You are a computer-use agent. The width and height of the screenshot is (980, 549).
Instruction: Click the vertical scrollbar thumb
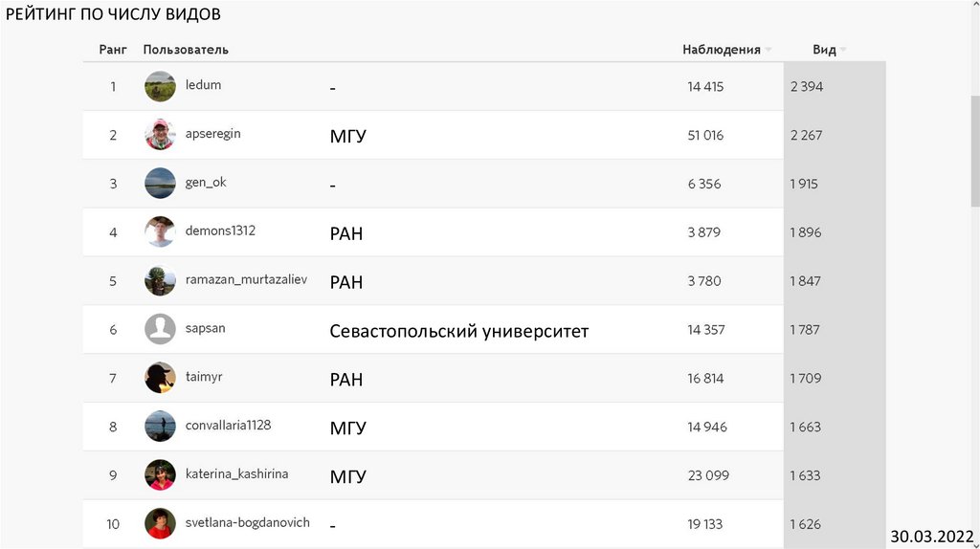pyautogui.click(x=974, y=150)
